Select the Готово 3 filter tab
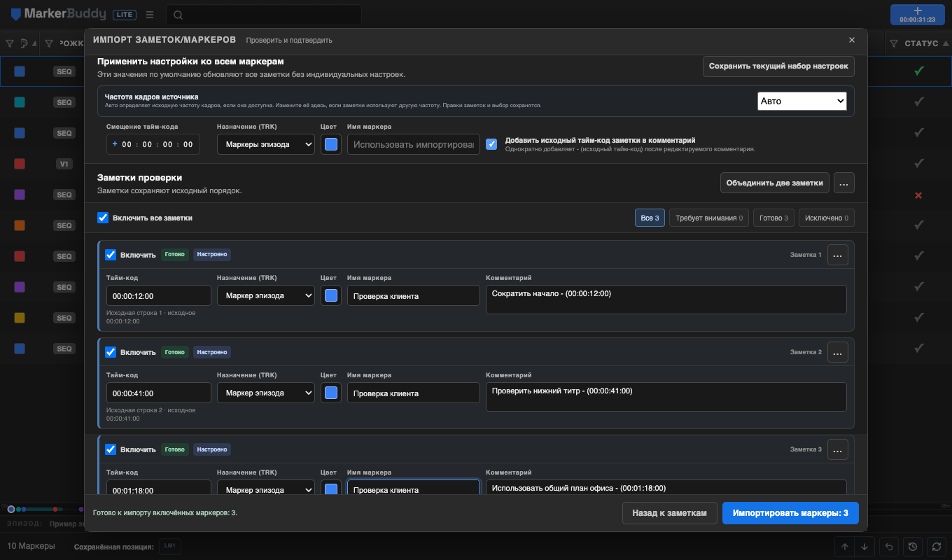 773,218
